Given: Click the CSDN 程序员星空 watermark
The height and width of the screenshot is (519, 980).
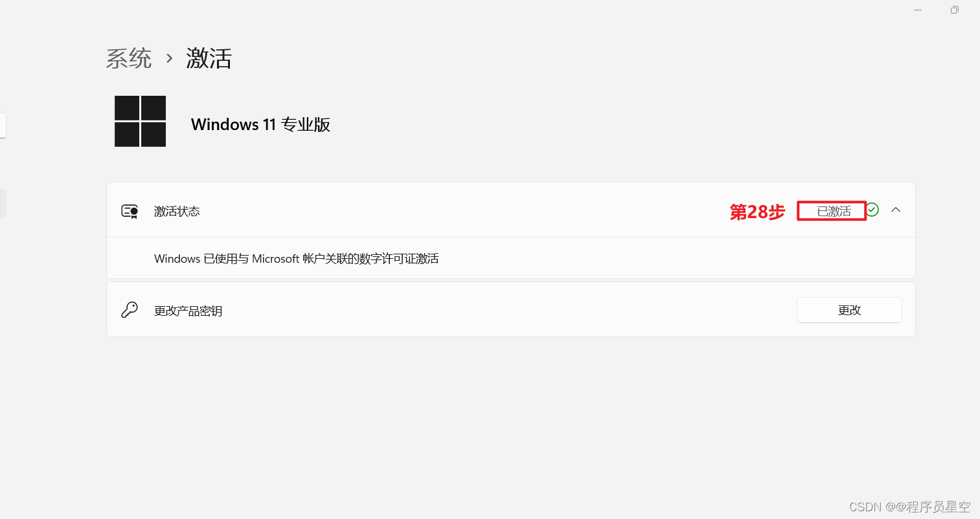Looking at the screenshot, I should click(x=909, y=507).
